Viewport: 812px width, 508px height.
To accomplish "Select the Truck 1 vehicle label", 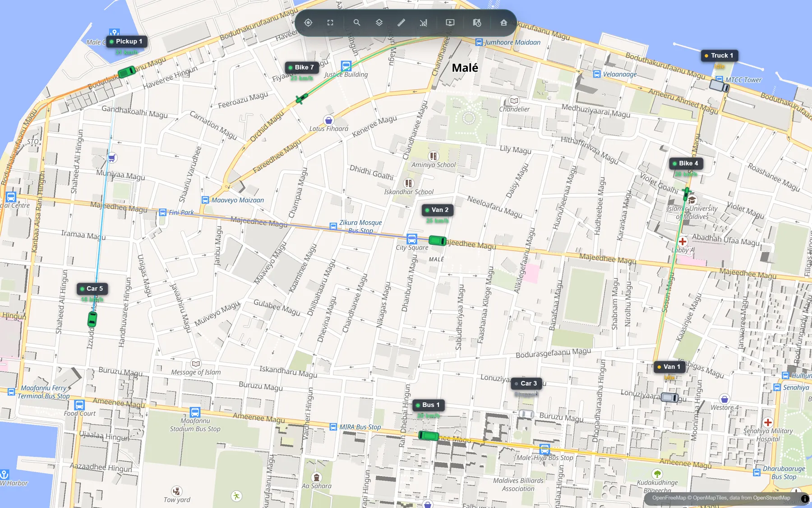I will (720, 56).
